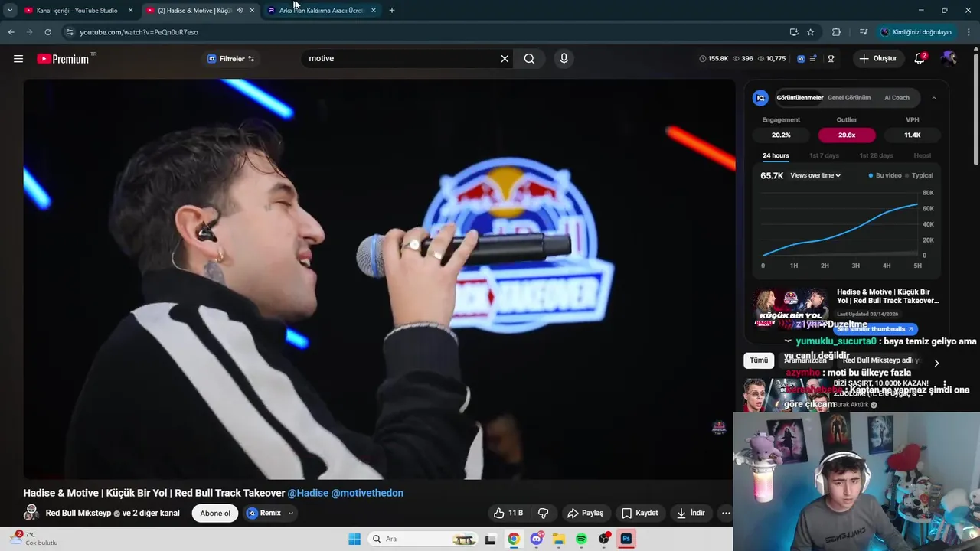Switch to the Kanal içeriği YouTube Studio tab

point(77,11)
